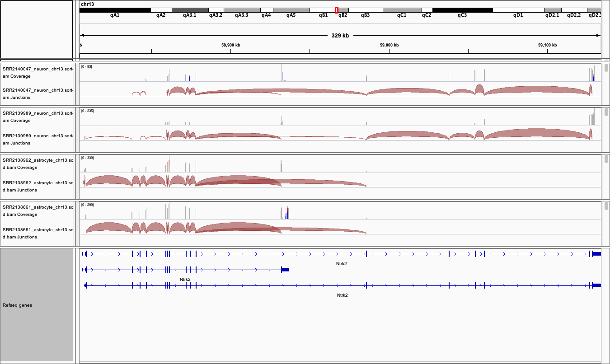Select the SRR2138661 astrocyte Coverage track label

pos(37,210)
